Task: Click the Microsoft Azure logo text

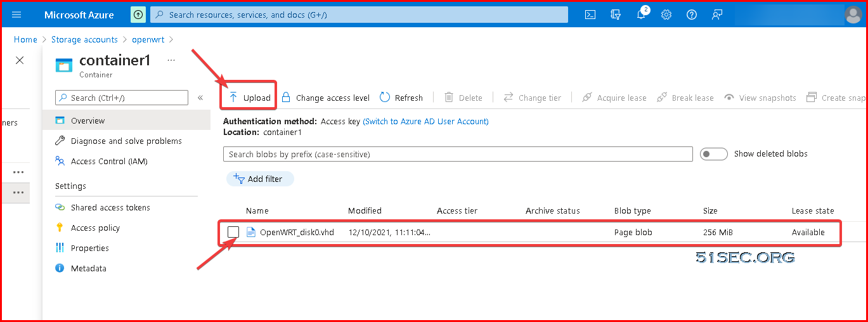Action: [79, 15]
